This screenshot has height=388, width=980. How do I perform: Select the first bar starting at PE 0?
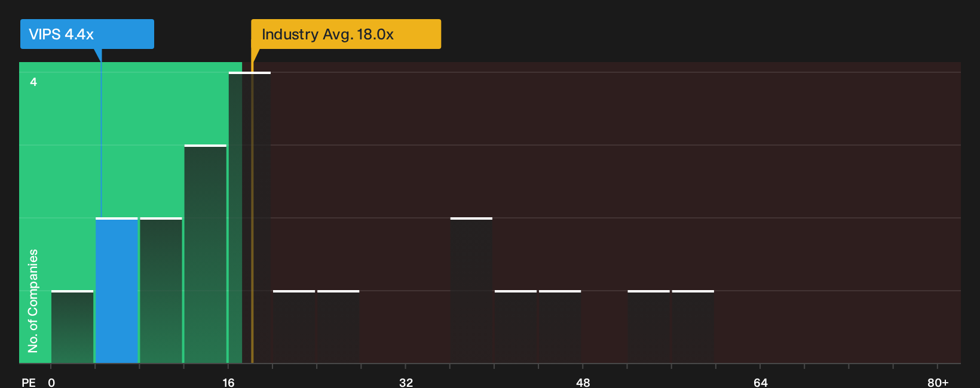point(72,327)
